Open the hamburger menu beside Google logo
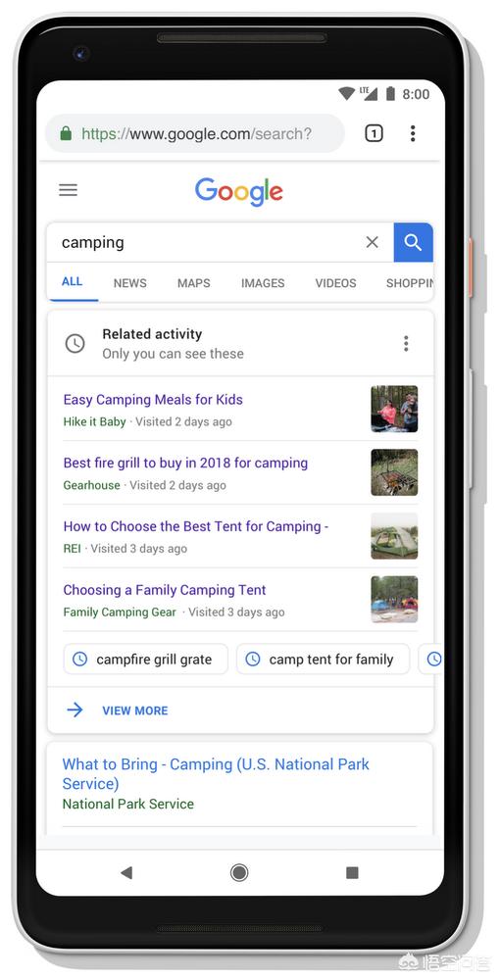Screen dimensions: 500x980 [x=68, y=190]
